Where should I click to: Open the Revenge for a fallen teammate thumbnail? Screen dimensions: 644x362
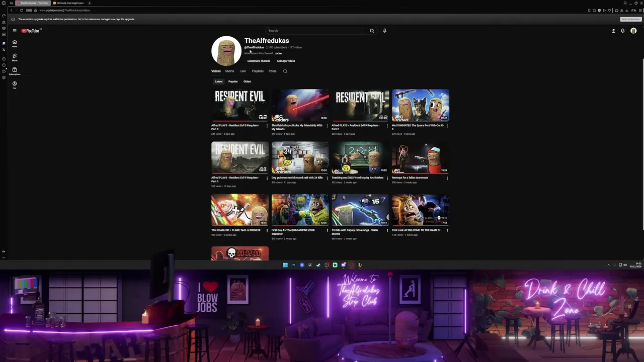(420, 157)
